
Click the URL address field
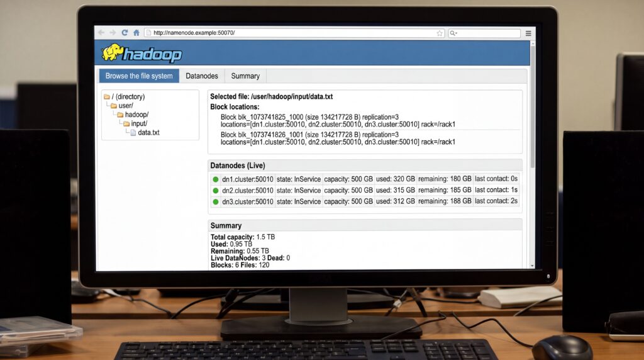(294, 33)
